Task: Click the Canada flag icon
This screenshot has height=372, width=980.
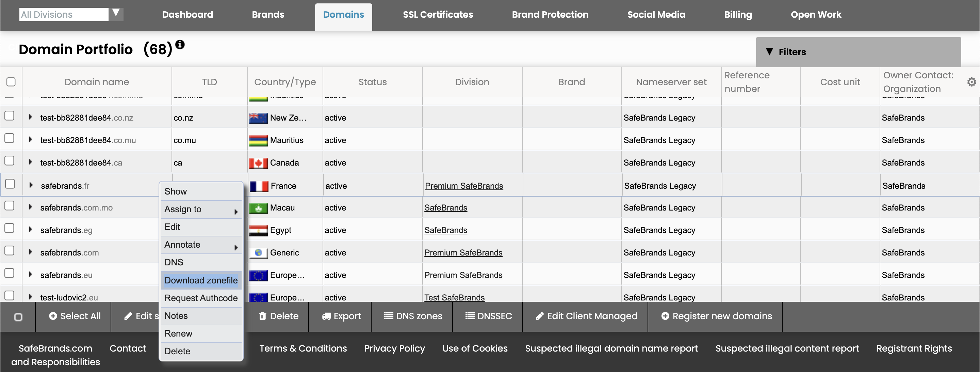Action: pos(258,163)
